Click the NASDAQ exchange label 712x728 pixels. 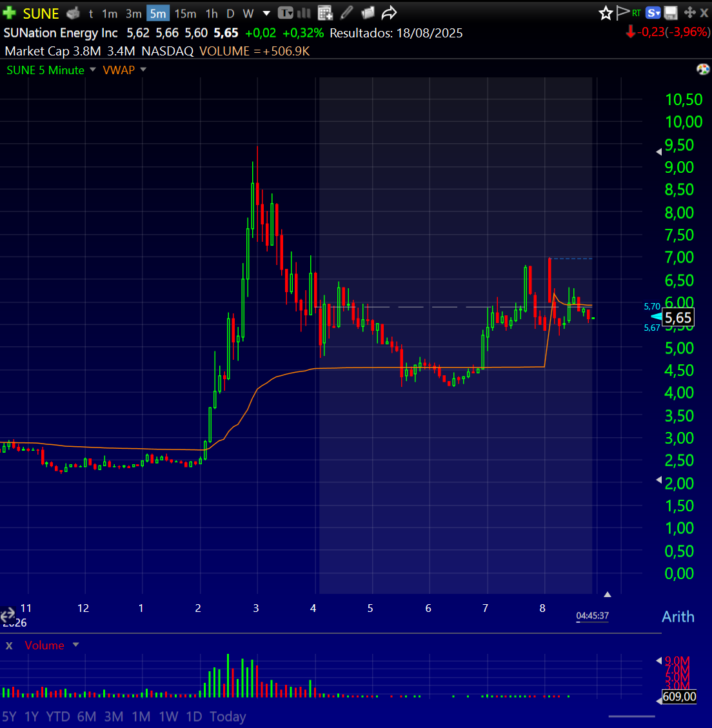tap(167, 51)
